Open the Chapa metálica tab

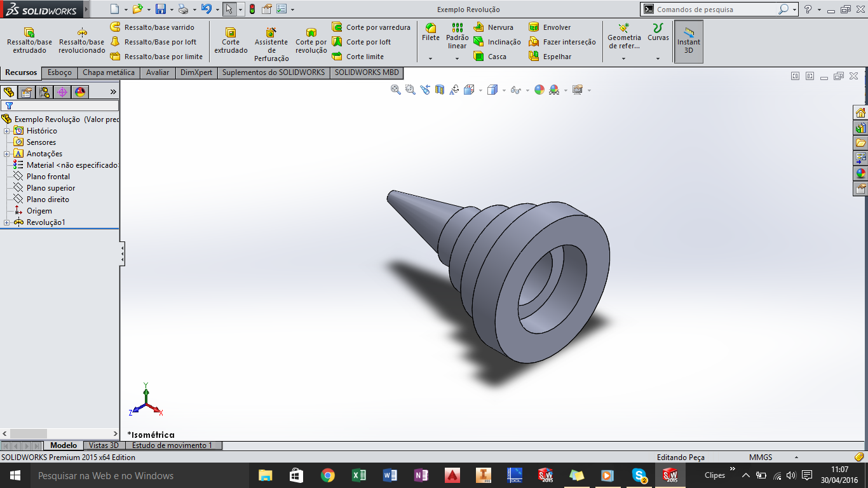pyautogui.click(x=109, y=72)
